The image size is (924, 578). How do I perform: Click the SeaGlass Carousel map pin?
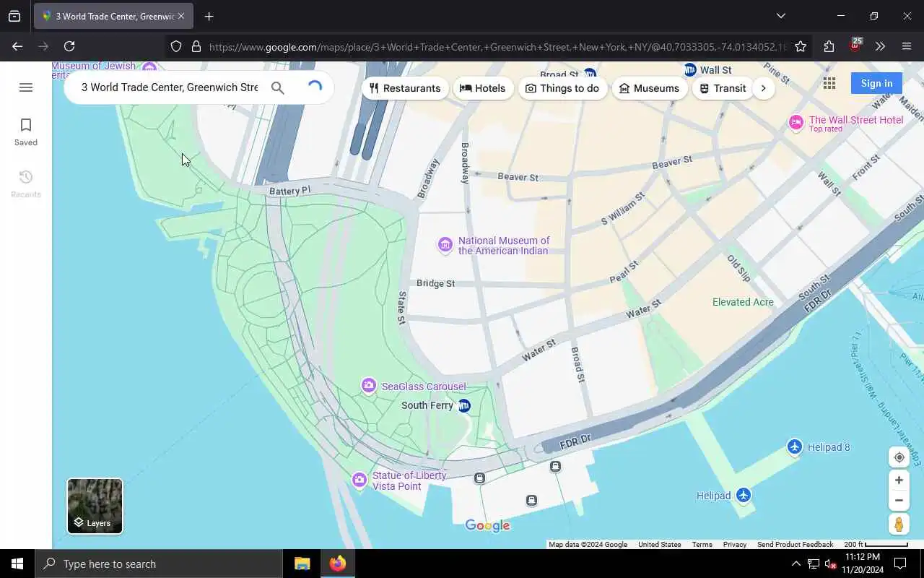point(369,386)
